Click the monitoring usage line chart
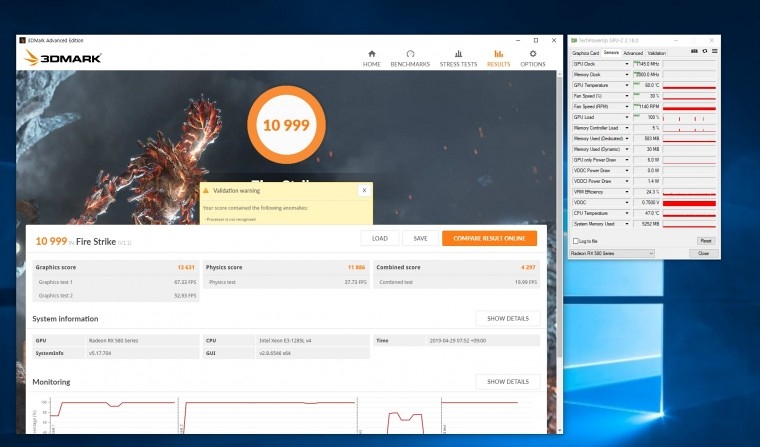 (286, 415)
